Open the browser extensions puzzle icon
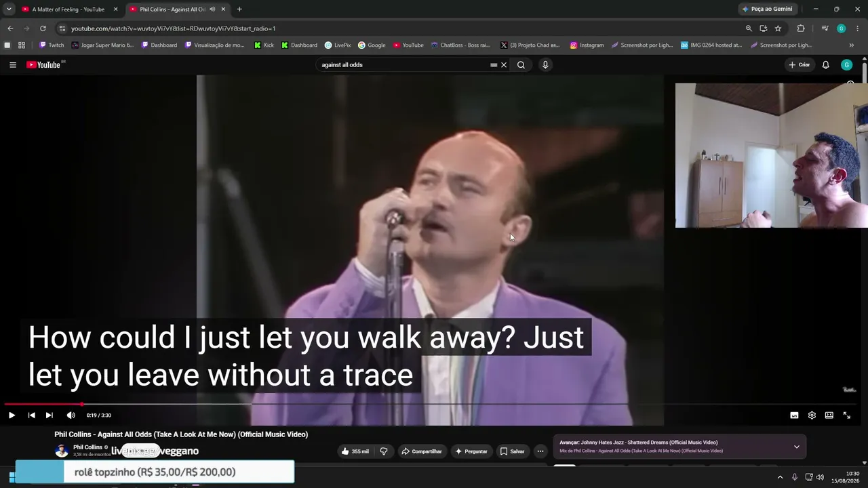 click(x=801, y=28)
